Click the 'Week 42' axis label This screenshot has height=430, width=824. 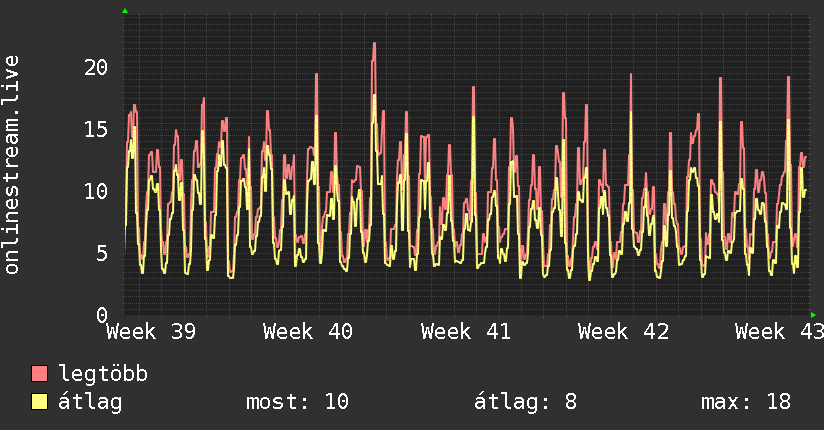(x=623, y=332)
